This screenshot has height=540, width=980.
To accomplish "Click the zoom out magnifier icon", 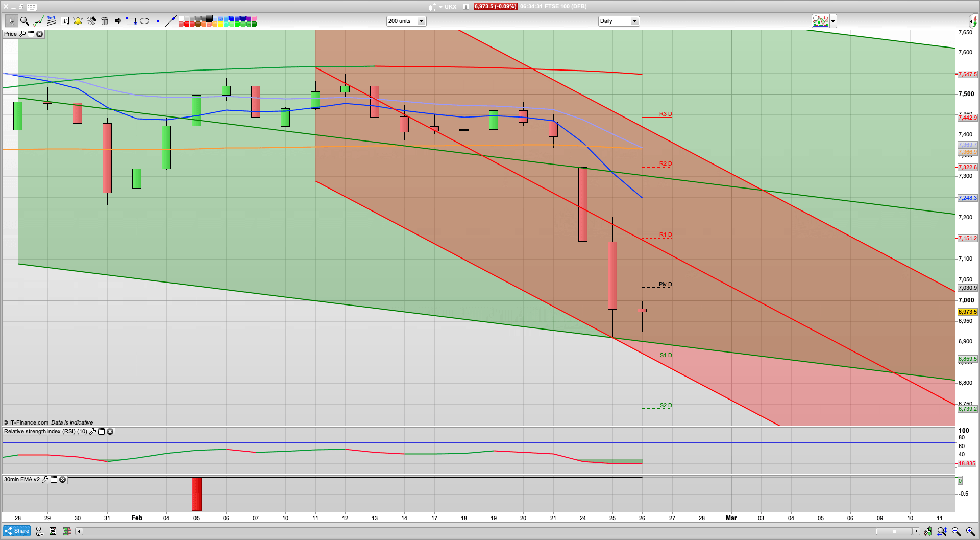I will 956,531.
